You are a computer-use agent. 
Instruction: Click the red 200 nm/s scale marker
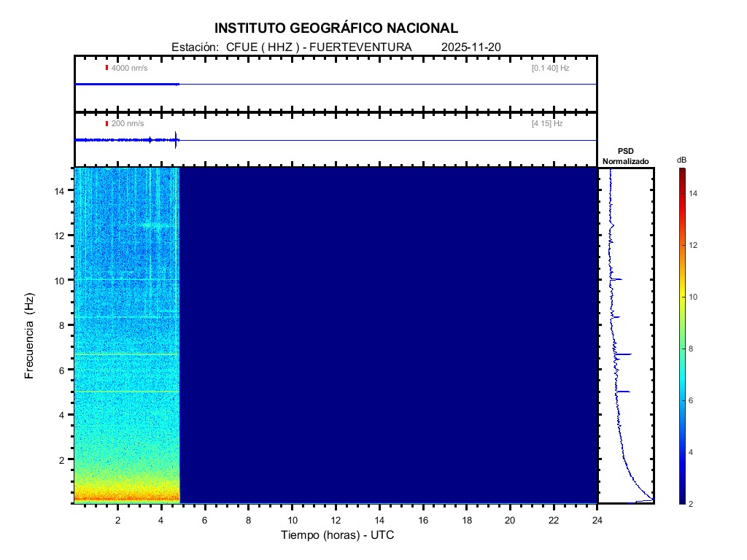107,124
